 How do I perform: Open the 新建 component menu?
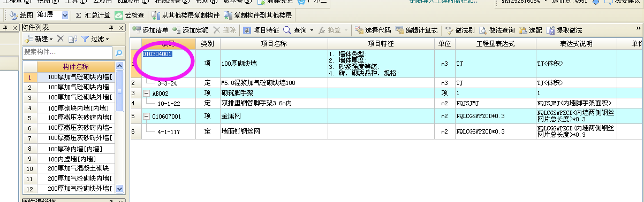39,39
